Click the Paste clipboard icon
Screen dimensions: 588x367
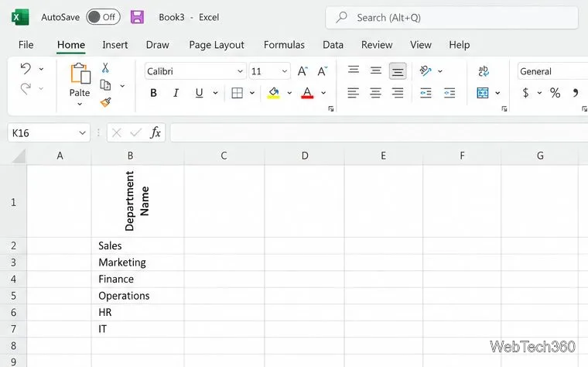pos(80,74)
